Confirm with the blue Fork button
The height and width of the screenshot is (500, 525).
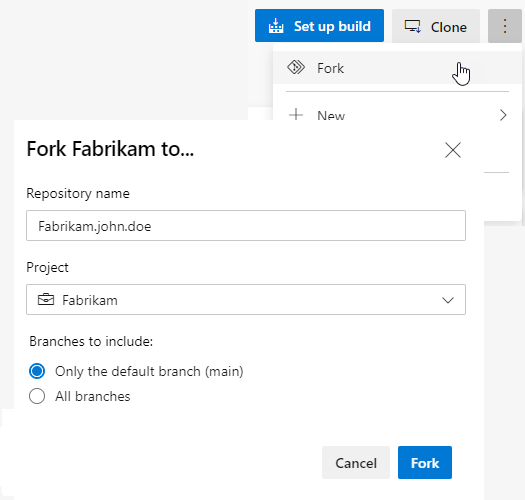[x=425, y=462]
